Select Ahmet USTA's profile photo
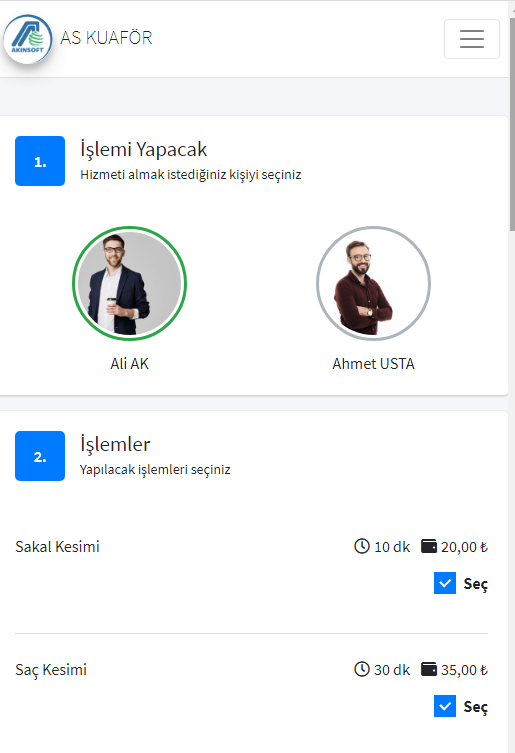This screenshot has width=515, height=753. [373, 283]
